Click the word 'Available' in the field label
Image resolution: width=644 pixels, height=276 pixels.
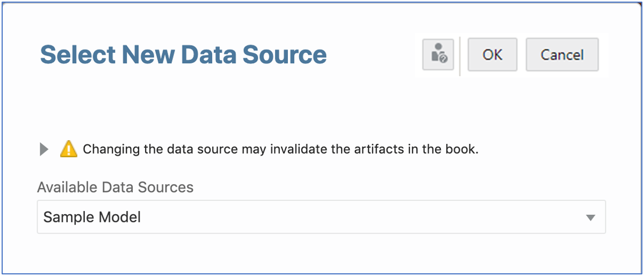coord(67,187)
